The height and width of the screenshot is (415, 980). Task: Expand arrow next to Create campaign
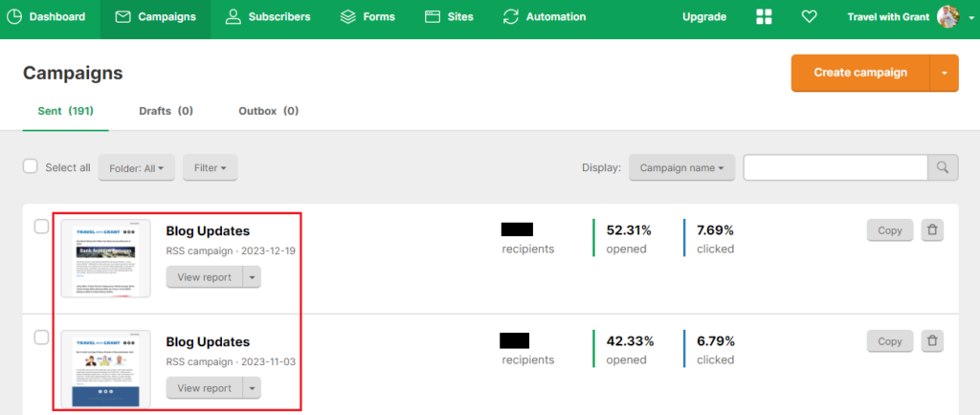click(x=945, y=73)
